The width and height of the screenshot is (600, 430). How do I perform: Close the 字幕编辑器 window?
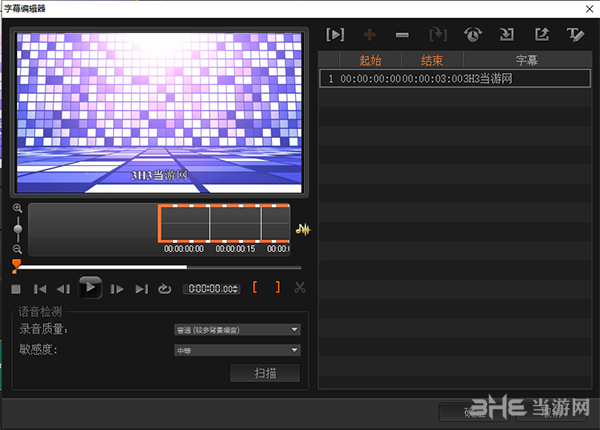(x=590, y=8)
